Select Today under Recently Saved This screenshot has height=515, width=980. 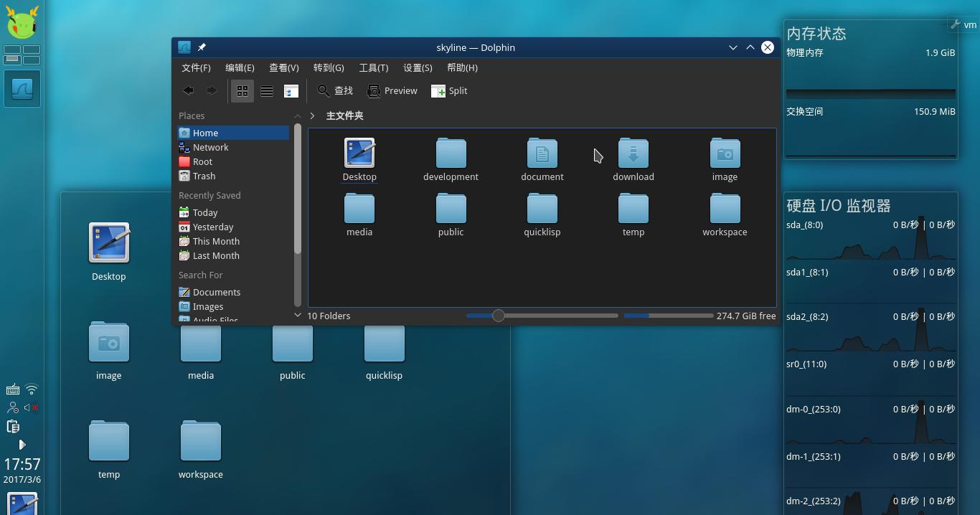(233, 212)
